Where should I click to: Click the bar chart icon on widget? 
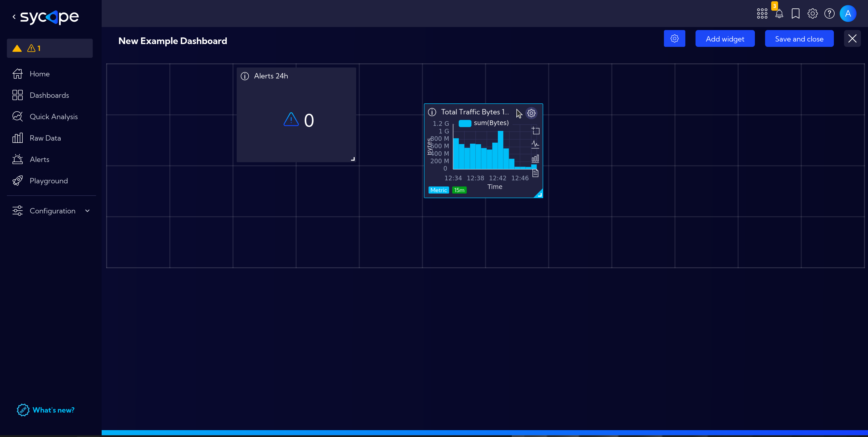coord(534,158)
